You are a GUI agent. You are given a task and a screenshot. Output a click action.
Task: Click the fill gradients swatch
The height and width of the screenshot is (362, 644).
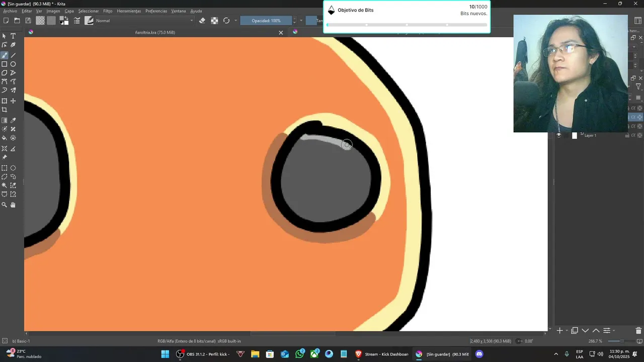click(x=40, y=21)
